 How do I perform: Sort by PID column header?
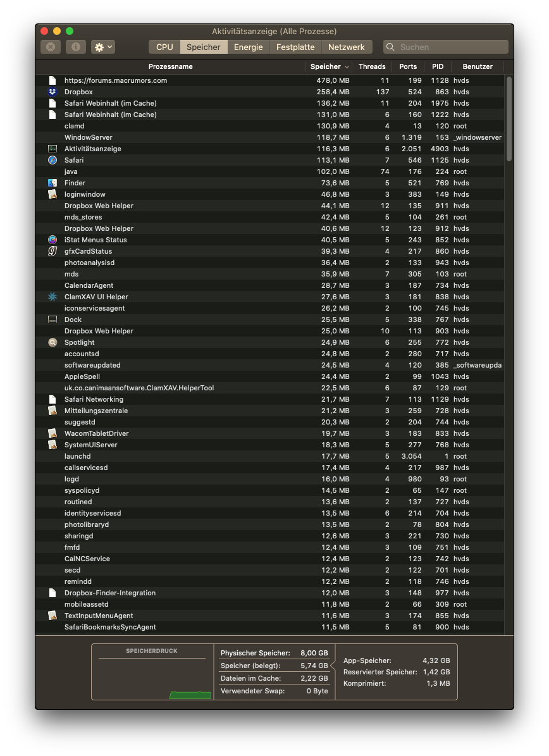(x=438, y=66)
